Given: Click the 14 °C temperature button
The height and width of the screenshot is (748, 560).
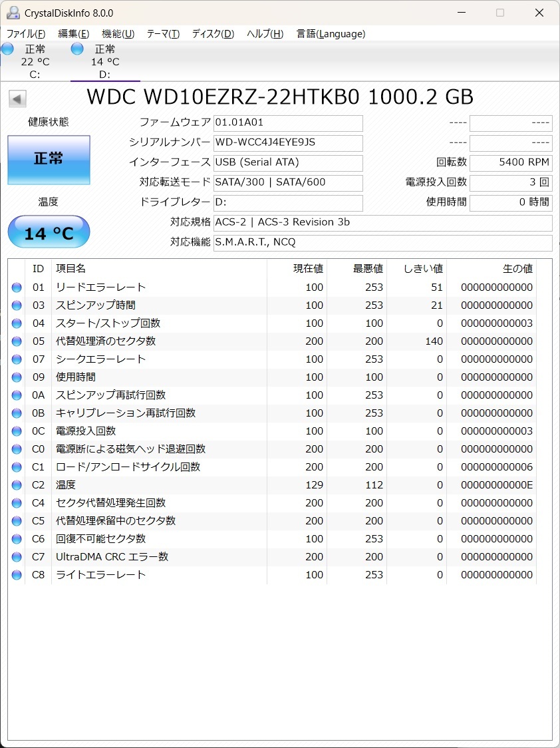Looking at the screenshot, I should pos(49,232).
